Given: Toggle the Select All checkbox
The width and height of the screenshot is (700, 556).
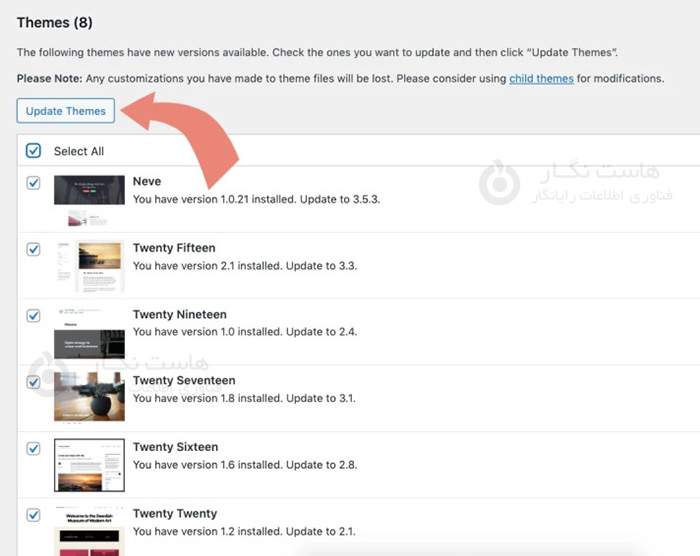Looking at the screenshot, I should pos(33,151).
